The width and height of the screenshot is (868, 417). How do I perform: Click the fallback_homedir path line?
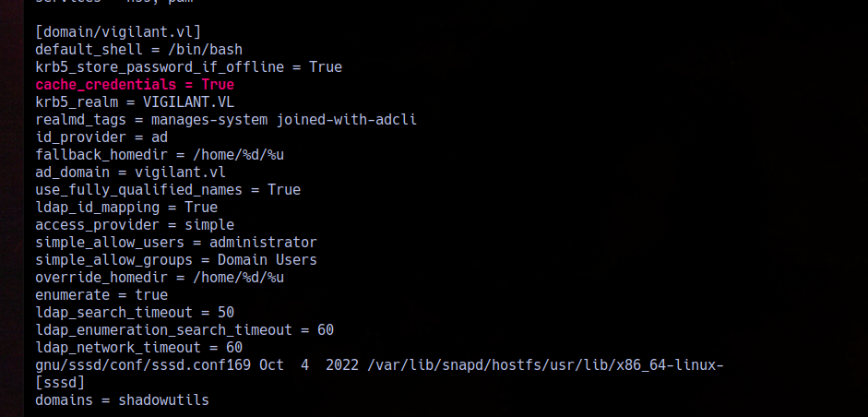[160, 155]
